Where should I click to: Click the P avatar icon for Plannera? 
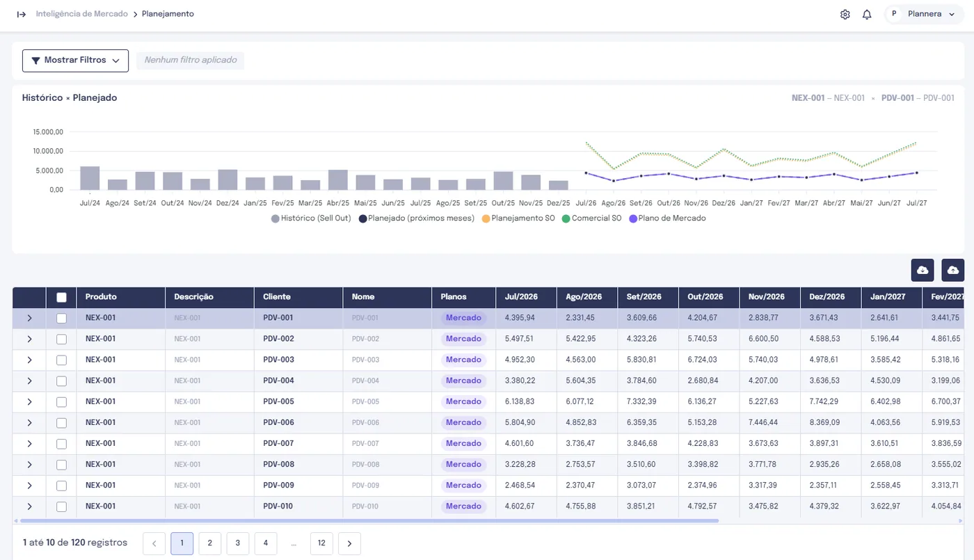894,14
